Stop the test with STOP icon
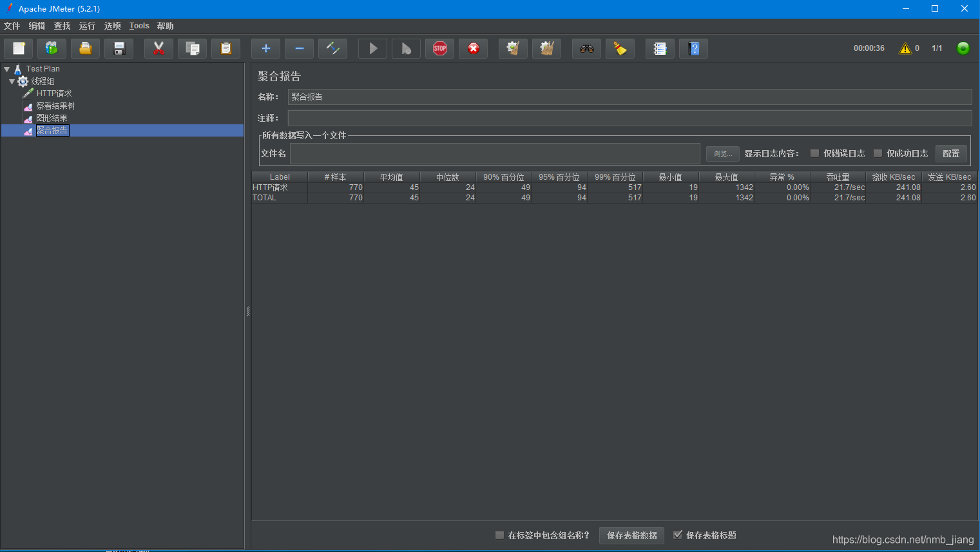 tap(439, 48)
